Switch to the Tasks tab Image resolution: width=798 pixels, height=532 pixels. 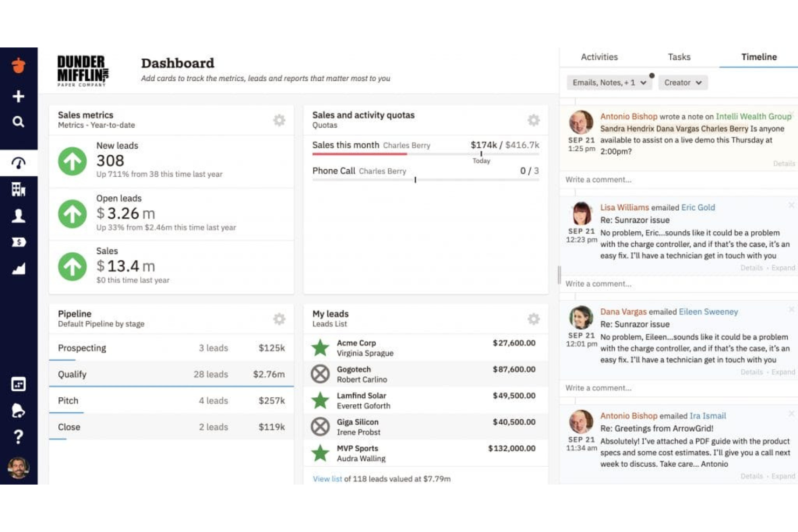pos(679,57)
